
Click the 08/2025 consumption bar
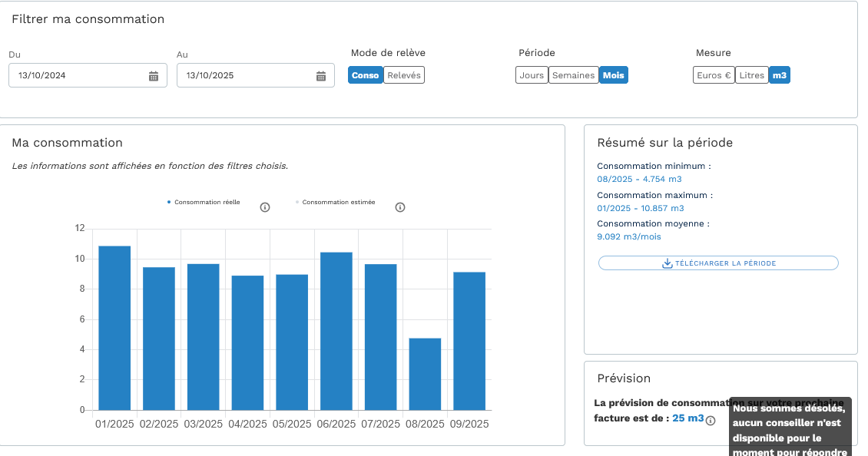(x=425, y=374)
